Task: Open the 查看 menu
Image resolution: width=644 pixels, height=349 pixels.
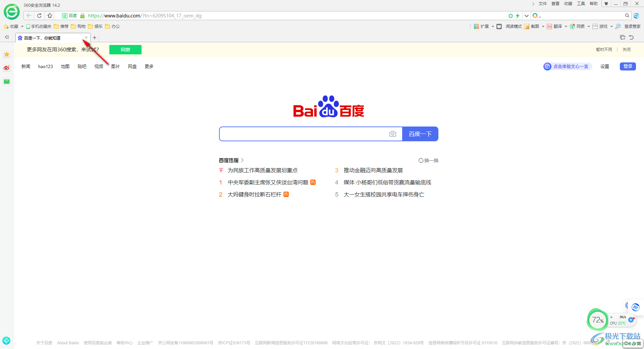Action: click(x=555, y=4)
